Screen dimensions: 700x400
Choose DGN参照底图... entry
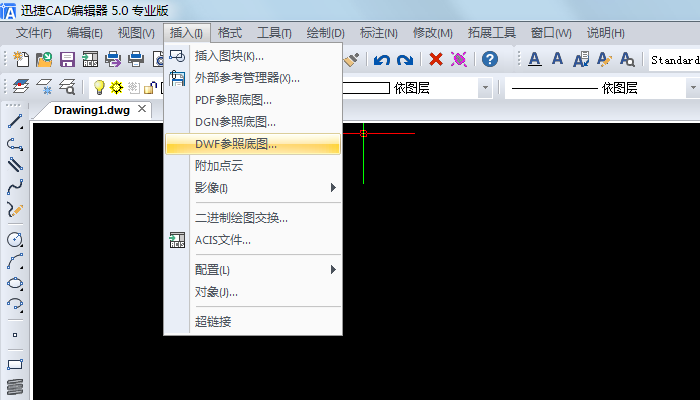(x=253, y=122)
